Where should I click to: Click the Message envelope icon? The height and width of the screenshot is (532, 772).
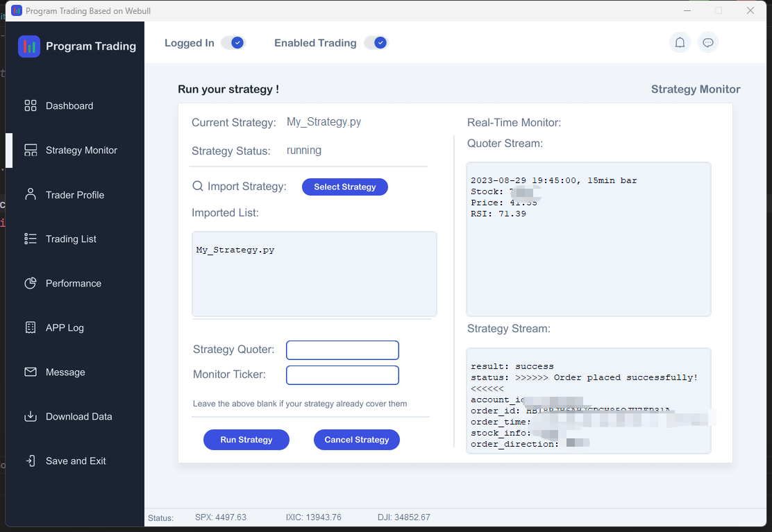[31, 372]
